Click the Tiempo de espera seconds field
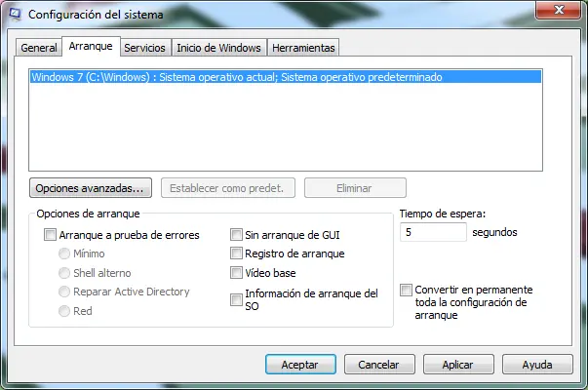The width and height of the screenshot is (588, 390). pos(433,232)
